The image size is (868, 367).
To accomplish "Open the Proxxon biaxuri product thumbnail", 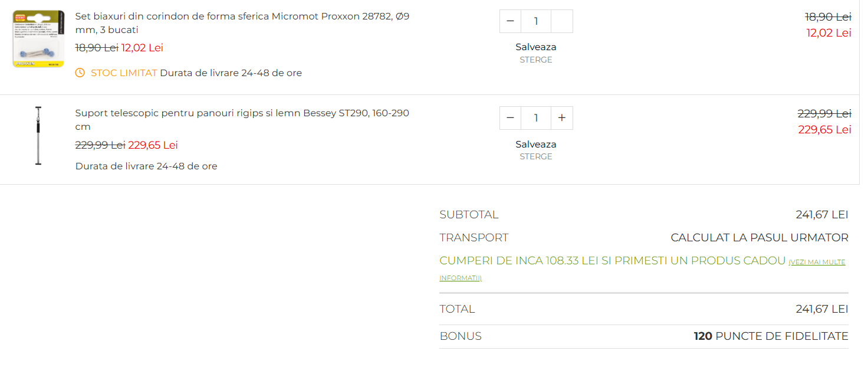I will click(x=38, y=38).
